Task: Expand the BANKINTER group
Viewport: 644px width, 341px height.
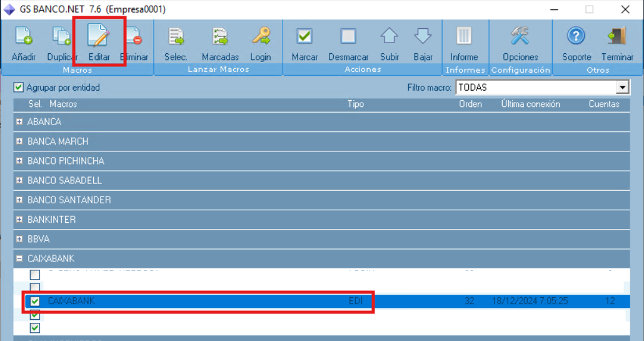Action: coord(19,220)
